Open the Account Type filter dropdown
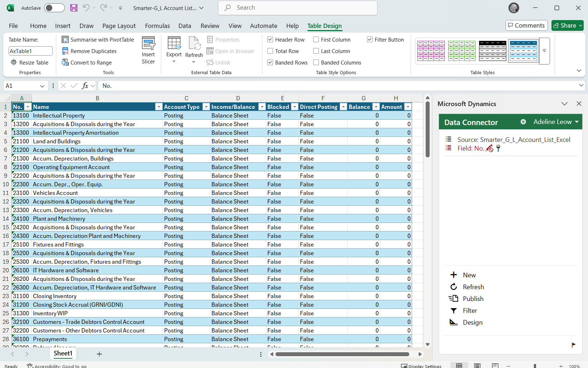The height and width of the screenshot is (368, 588). tap(206, 107)
